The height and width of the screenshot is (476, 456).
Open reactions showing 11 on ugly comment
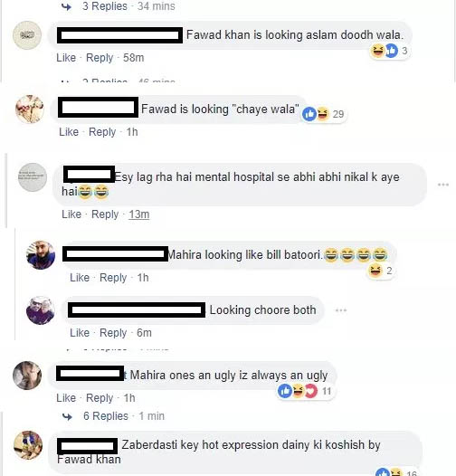(305, 391)
